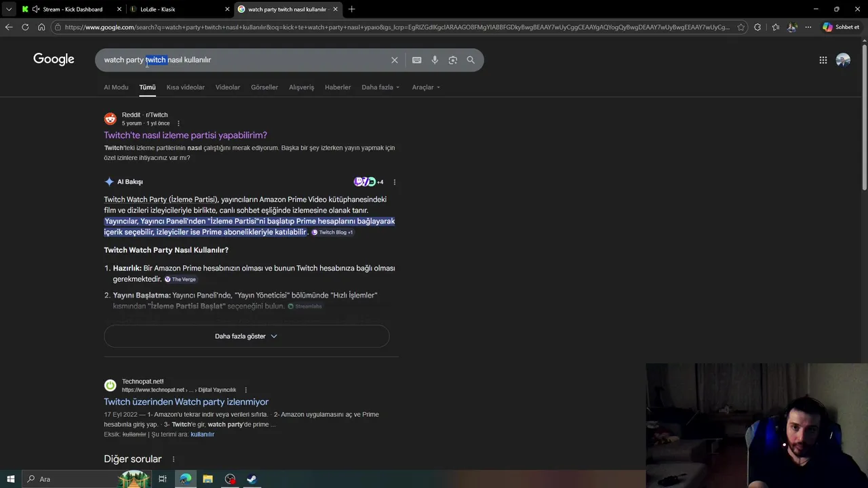Select Videolar search tab
The width and height of the screenshot is (868, 488).
pos(228,87)
